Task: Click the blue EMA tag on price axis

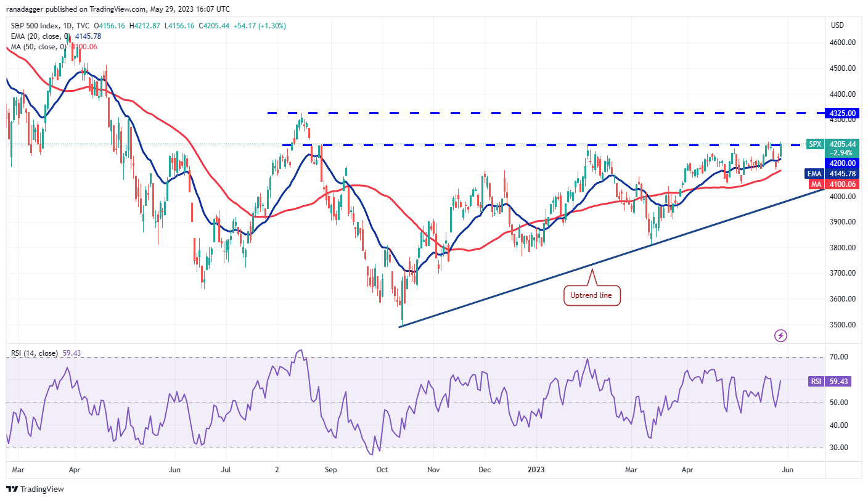Action: click(815, 174)
